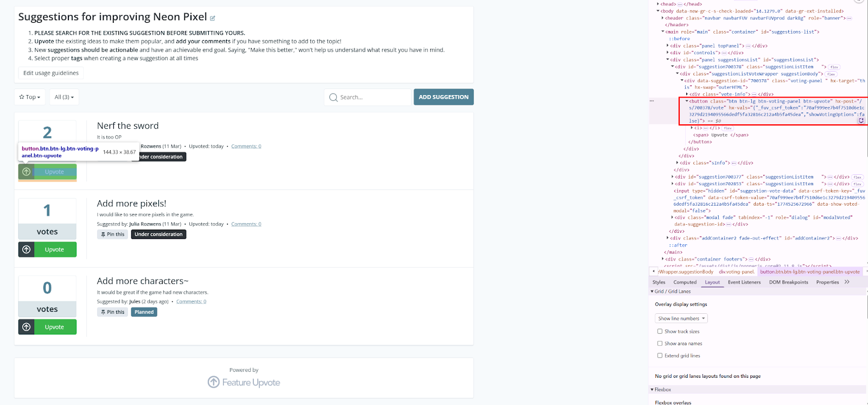Switch to the Styles tab

659,282
